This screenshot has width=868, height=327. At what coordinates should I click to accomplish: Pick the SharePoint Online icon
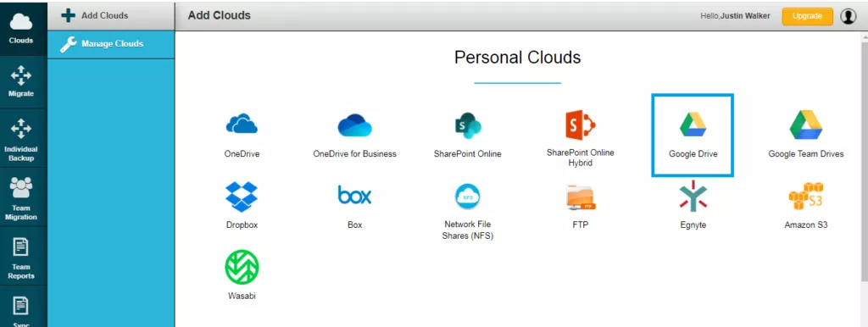pyautogui.click(x=467, y=125)
